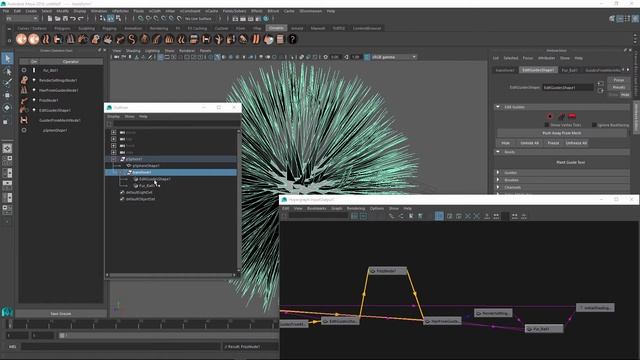Click the HairFromGuidesNode1 operator icon in the stack
This screenshot has height=360, width=640.
(24, 90)
